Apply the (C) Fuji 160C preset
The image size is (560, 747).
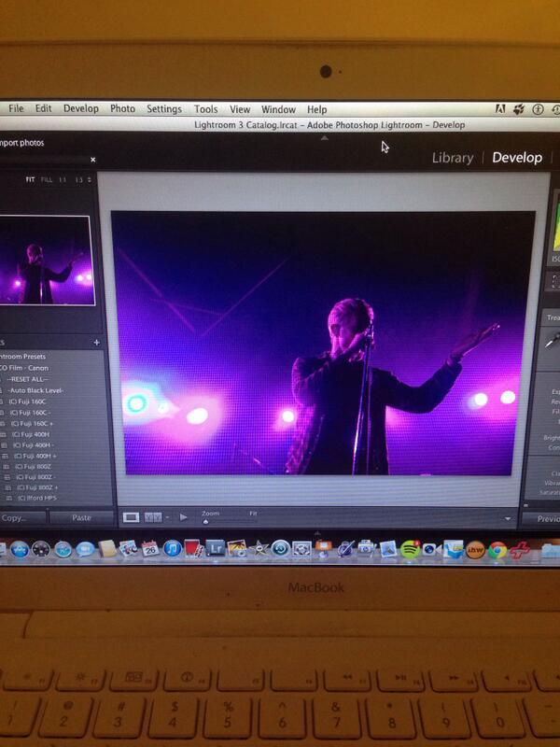coord(28,402)
